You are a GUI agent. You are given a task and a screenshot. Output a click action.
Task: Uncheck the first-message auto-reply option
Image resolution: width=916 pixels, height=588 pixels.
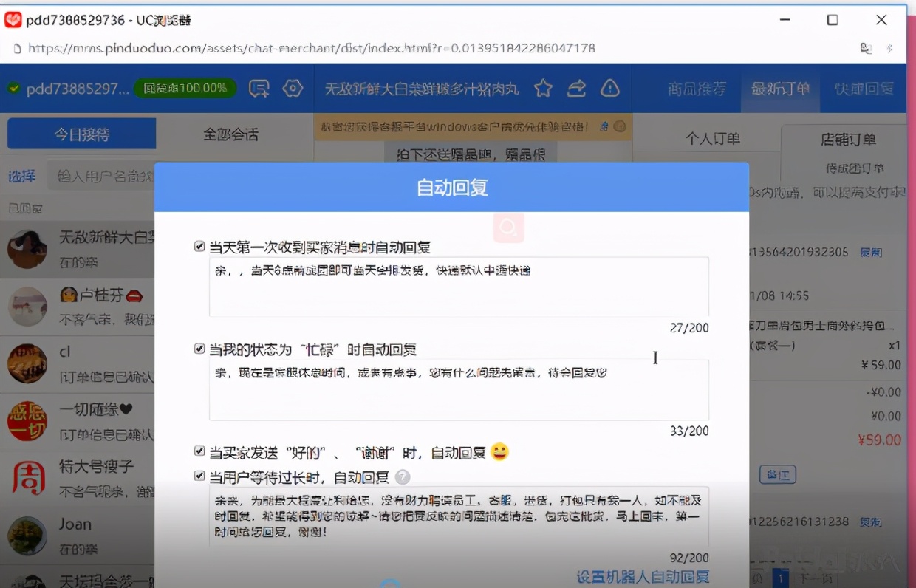click(x=199, y=246)
